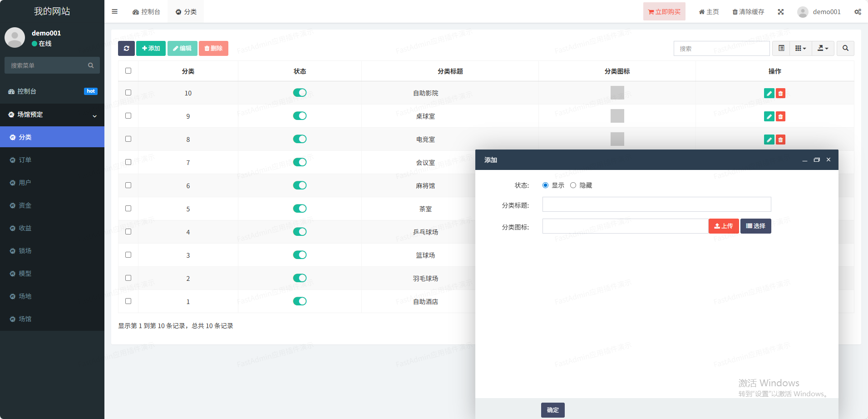Check the checkbox for row 7
This screenshot has width=868, height=419.
click(x=128, y=162)
